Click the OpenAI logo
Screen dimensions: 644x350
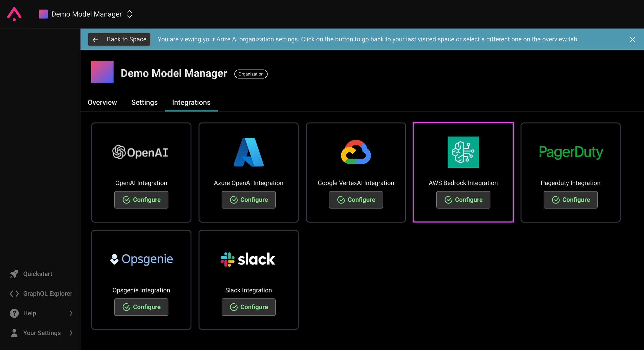pos(141,152)
